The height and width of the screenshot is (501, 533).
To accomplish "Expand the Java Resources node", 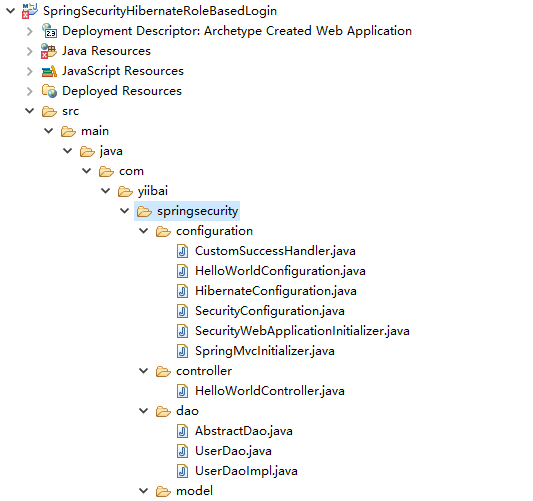I will coord(30,51).
